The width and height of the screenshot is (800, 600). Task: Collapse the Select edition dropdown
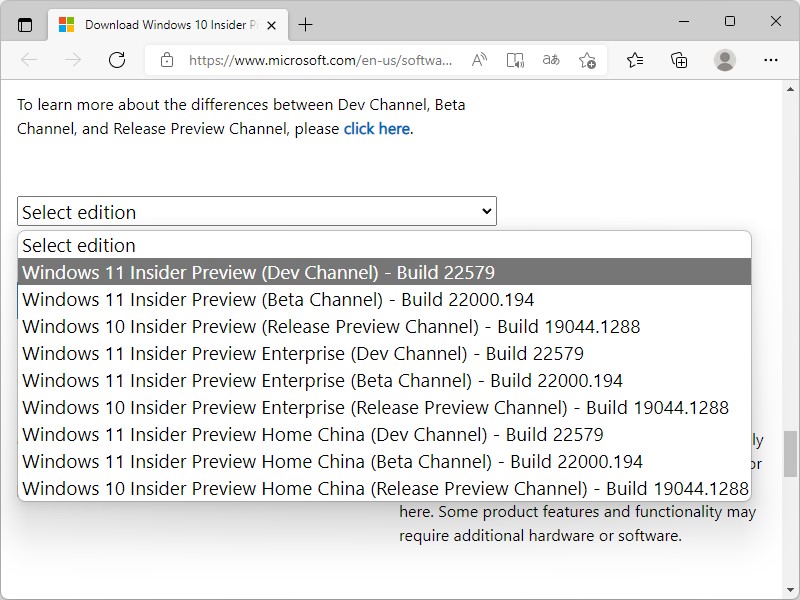256,212
